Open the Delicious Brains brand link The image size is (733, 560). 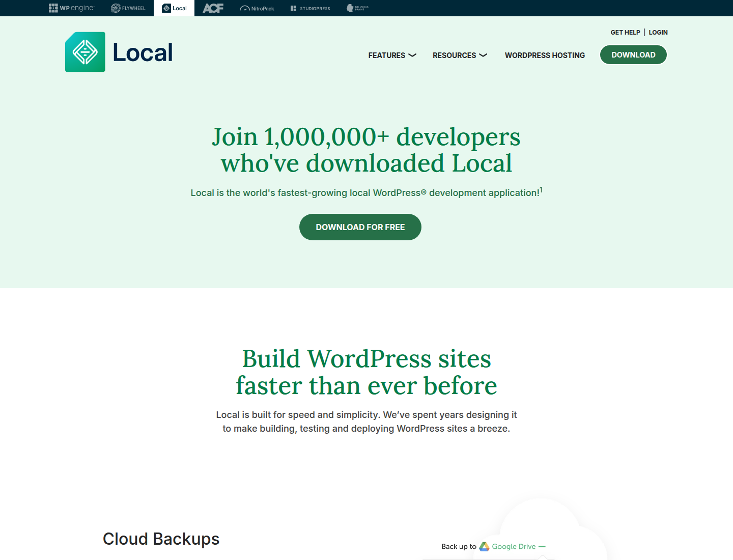coord(357,8)
